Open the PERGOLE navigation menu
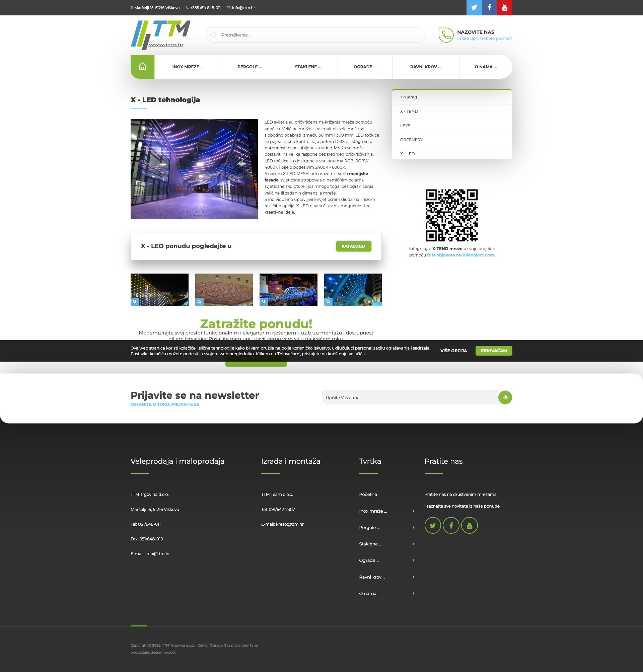643x672 pixels. 249,67
